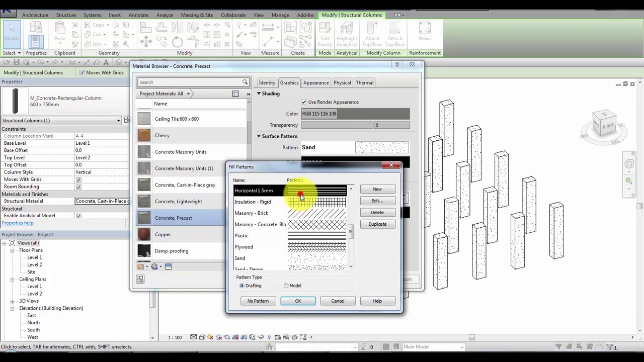
Task: Select the Plywood fill pattern row
Action: point(290,247)
